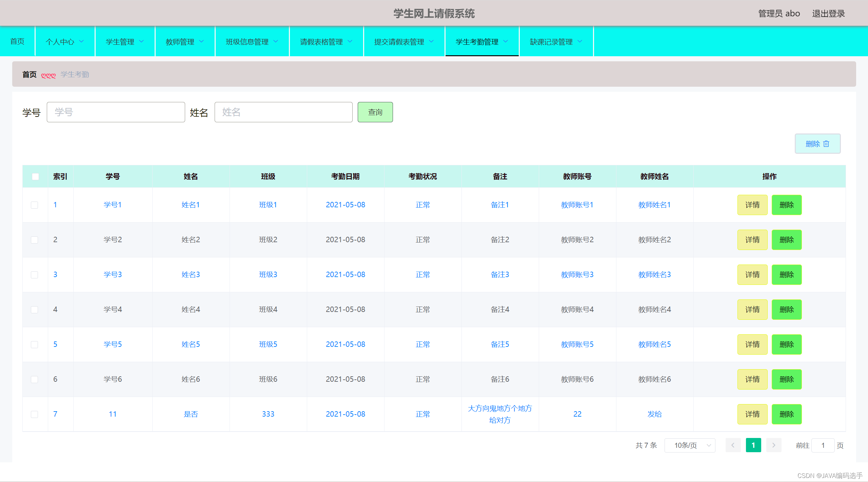Click the trash icon on batch delete button
868x482 pixels.
click(826, 144)
